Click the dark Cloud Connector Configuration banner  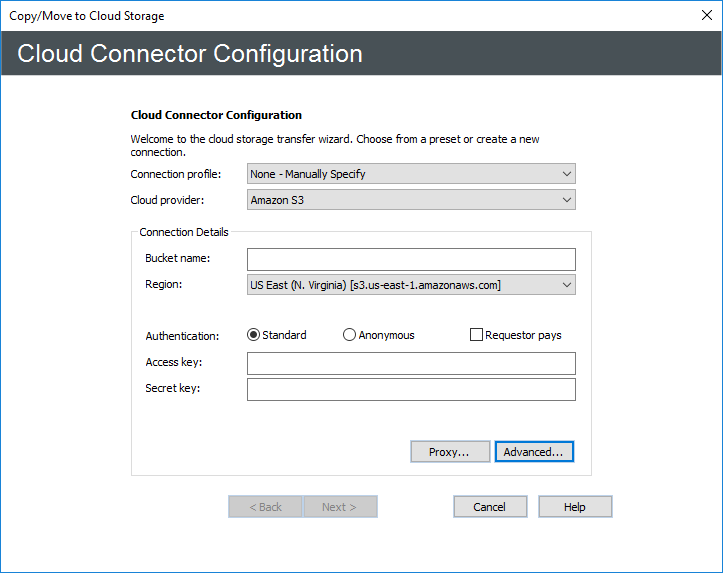coord(360,53)
